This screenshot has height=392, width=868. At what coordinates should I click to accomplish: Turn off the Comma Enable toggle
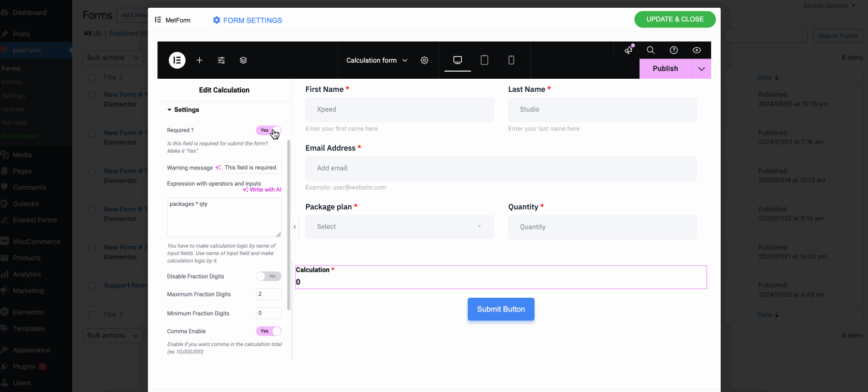pyautogui.click(x=268, y=331)
